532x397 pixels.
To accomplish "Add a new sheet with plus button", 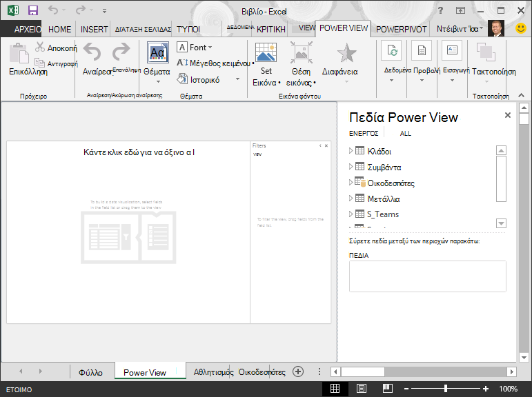I will [x=298, y=371].
